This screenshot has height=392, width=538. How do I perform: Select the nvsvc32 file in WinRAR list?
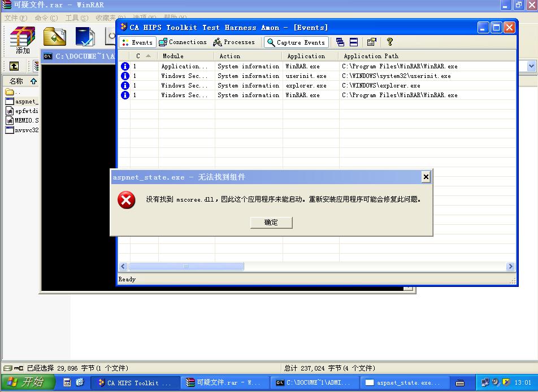tap(22, 130)
